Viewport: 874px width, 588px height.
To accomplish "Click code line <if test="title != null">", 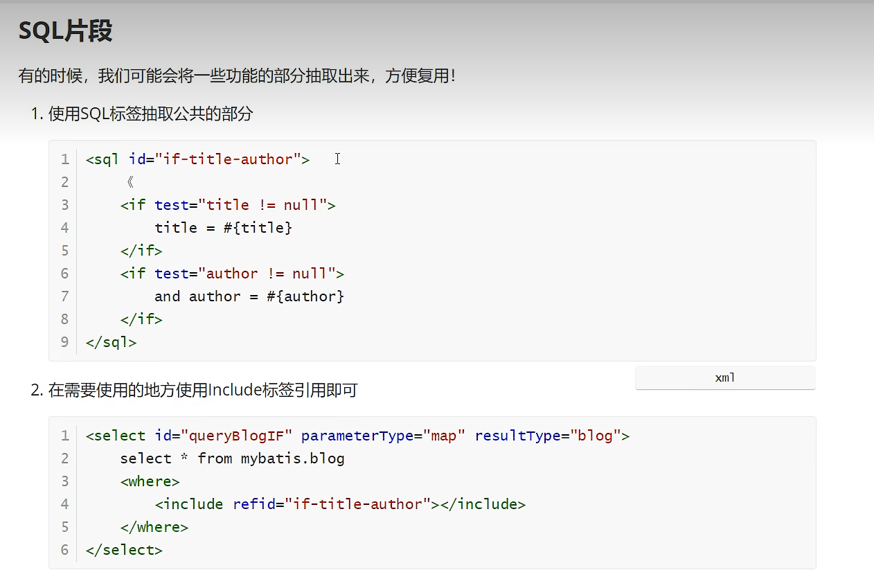I will point(228,205).
